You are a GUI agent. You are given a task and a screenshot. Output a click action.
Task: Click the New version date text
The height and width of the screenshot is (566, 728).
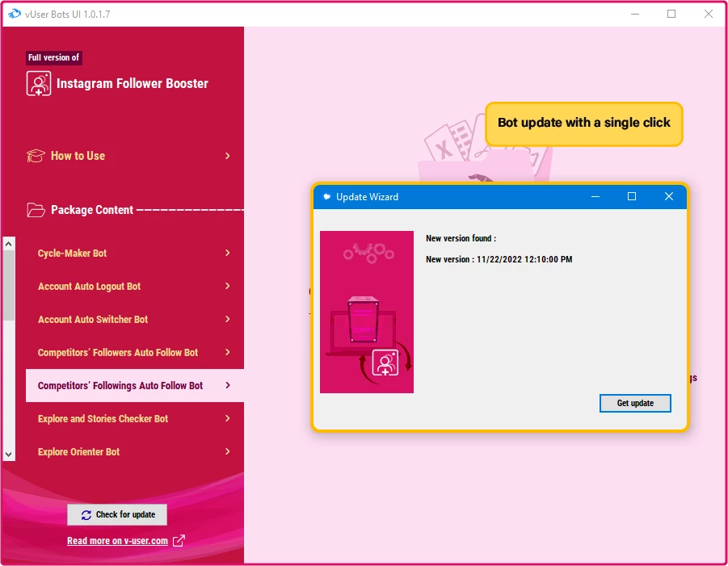click(x=499, y=259)
